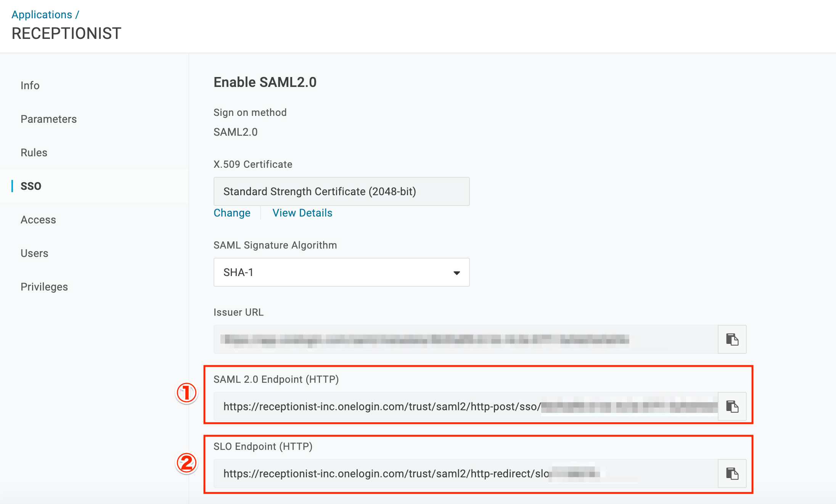Viewport: 836px width, 504px height.
Task: Copy the SAML 2.0 Endpoint URL
Action: coord(732,406)
